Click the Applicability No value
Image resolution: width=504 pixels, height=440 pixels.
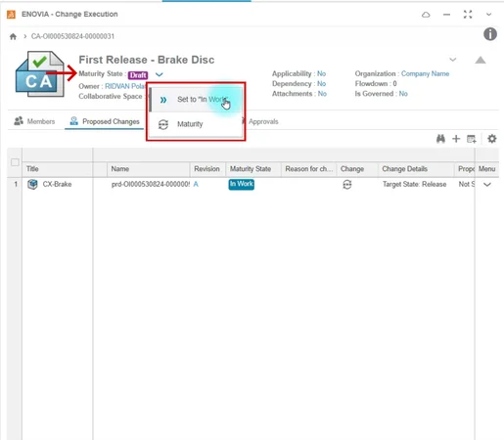tap(321, 73)
